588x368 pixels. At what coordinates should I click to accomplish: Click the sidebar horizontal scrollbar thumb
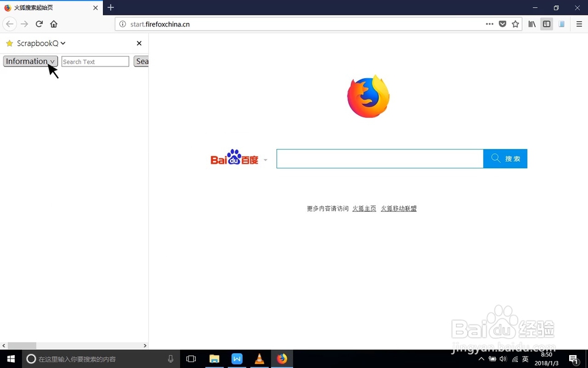[x=22, y=346]
